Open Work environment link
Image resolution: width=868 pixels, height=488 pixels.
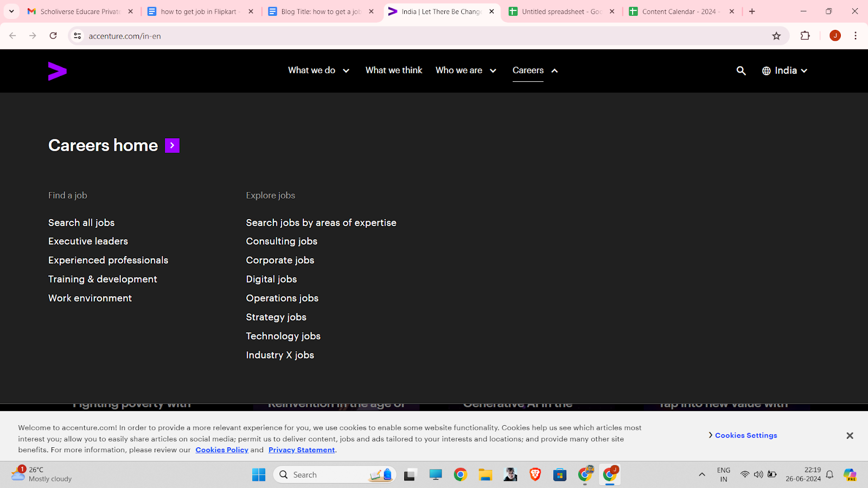(90, 298)
